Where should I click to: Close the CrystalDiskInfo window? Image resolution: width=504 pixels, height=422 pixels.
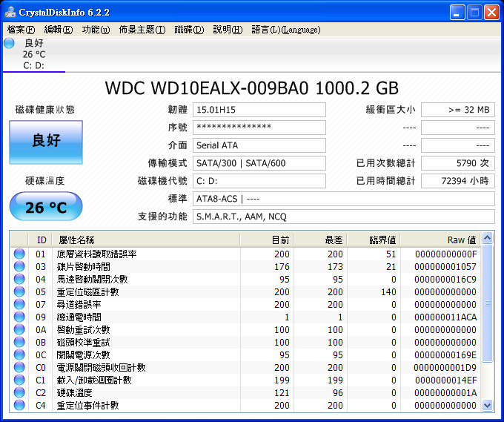(x=492, y=12)
